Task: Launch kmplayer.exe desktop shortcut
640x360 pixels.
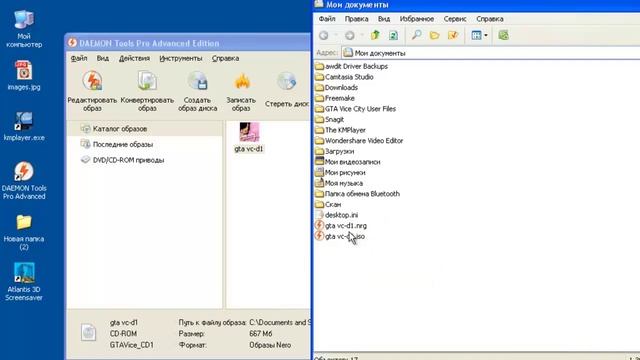Action: (x=24, y=127)
